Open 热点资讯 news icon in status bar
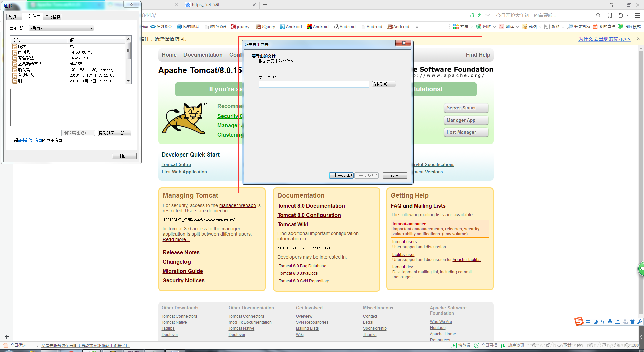This screenshot has width=644, height=352. coord(504,345)
